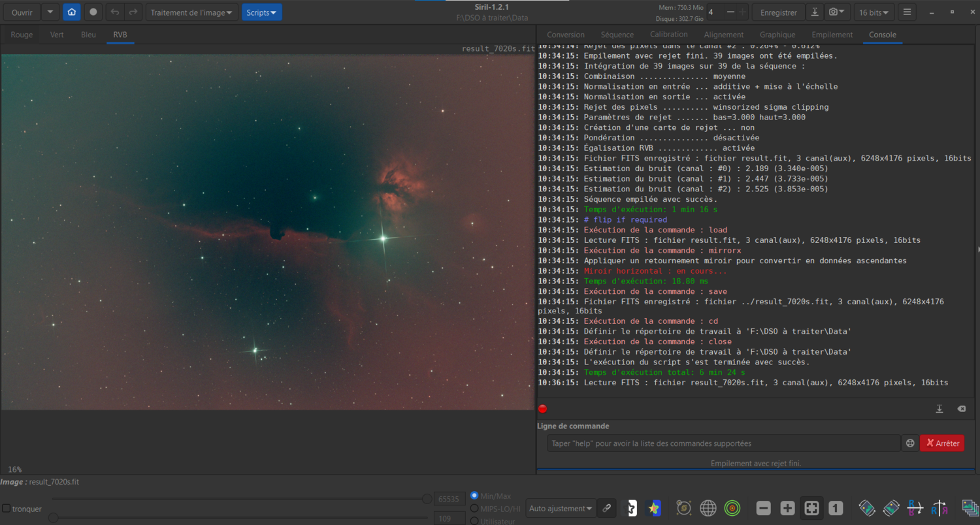Image resolution: width=980 pixels, height=525 pixels.
Task: Toggle the channel chain link icon
Action: tap(607, 508)
